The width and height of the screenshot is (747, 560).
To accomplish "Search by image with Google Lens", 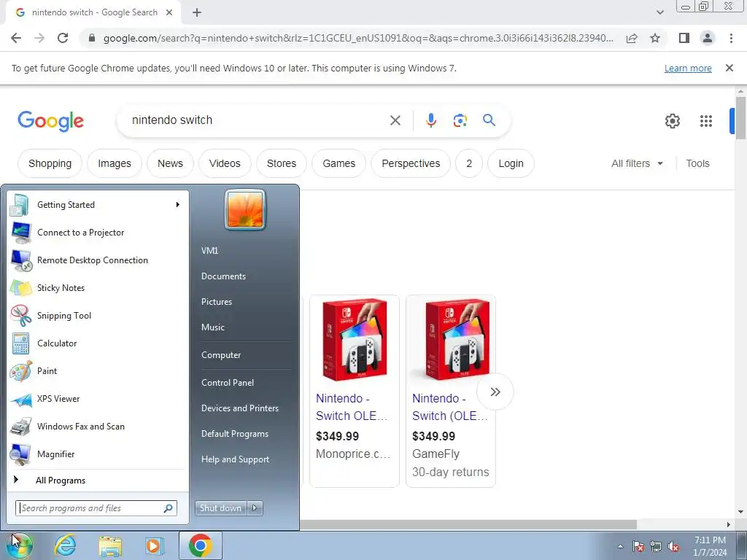I will [x=460, y=120].
